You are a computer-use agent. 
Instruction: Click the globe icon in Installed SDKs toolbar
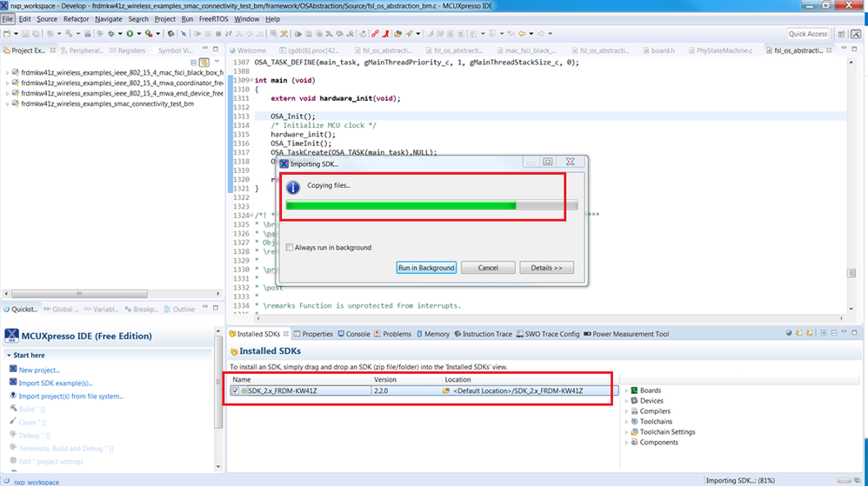(x=788, y=333)
